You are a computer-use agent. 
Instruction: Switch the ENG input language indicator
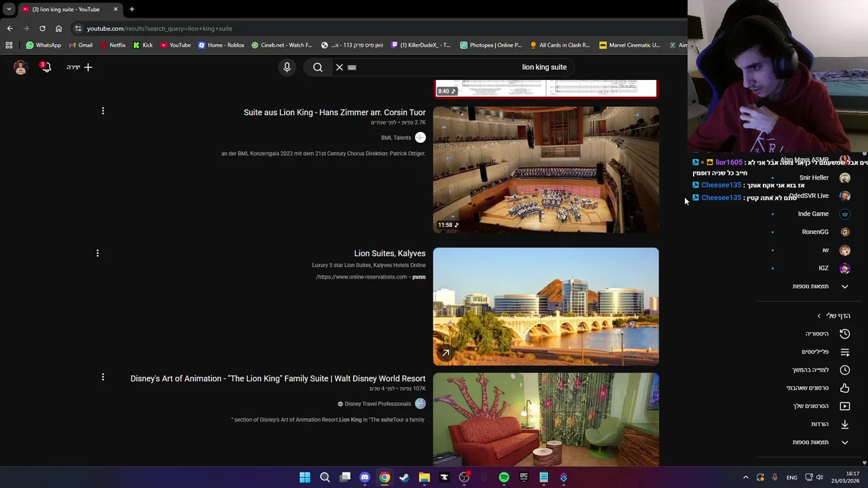pyautogui.click(x=791, y=477)
